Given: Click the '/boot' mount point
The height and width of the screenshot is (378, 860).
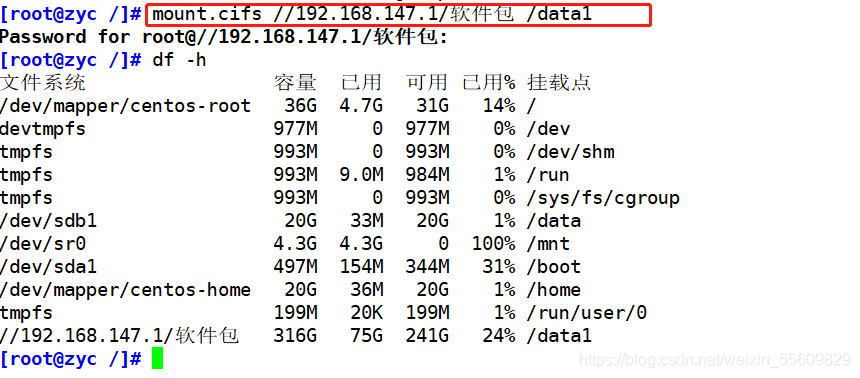Looking at the screenshot, I should pos(553,267).
